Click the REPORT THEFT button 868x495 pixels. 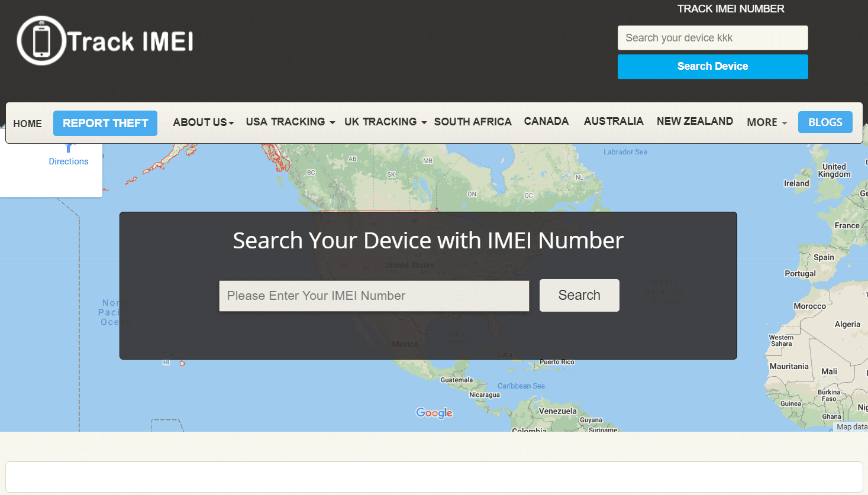pos(105,123)
